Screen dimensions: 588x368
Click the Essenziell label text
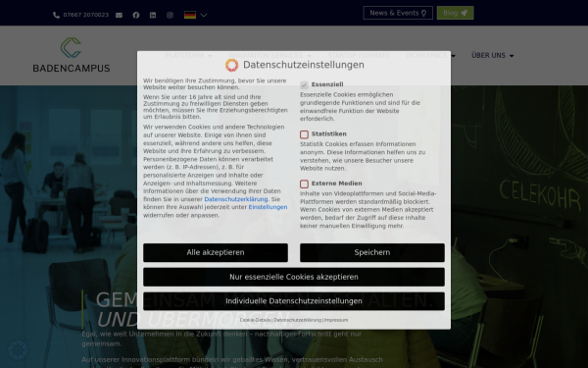[327, 84]
